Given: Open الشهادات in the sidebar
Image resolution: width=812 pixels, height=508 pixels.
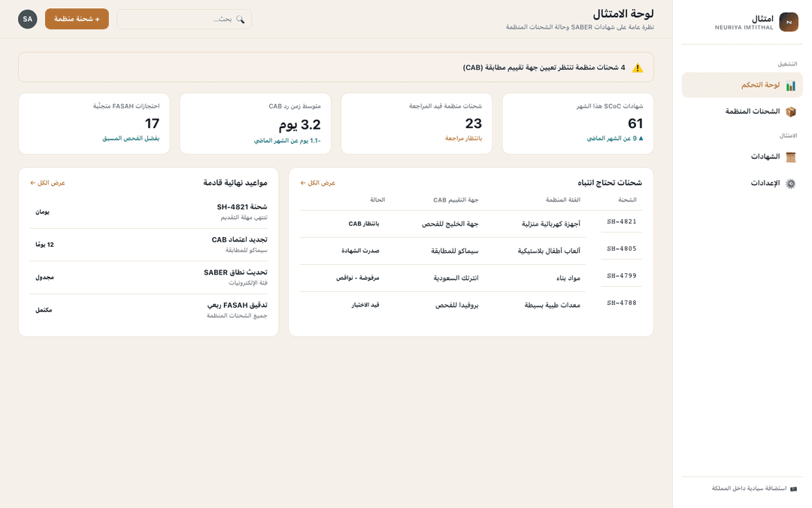Looking at the screenshot, I should point(742,157).
